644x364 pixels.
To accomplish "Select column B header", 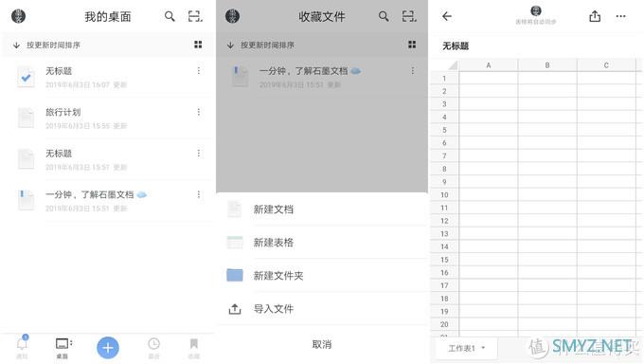I will [x=547, y=65].
